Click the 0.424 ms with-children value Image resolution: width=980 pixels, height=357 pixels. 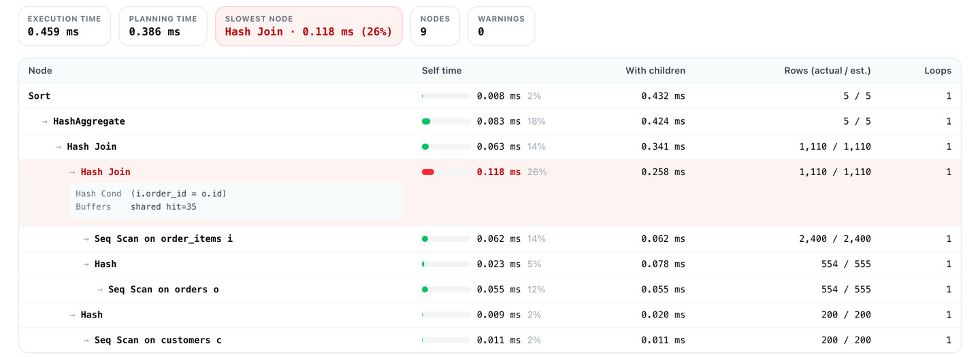pyautogui.click(x=664, y=121)
